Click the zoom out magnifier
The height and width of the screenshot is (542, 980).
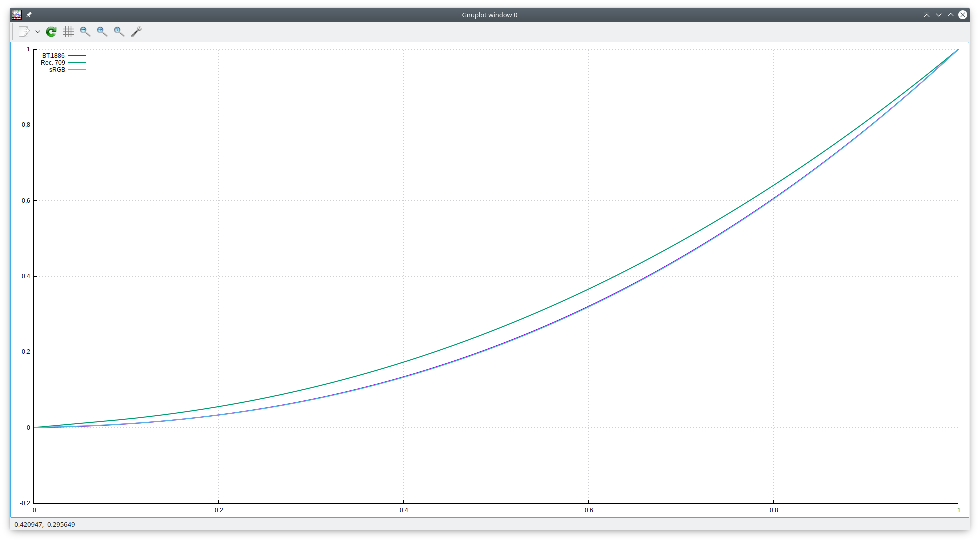pyautogui.click(x=85, y=32)
